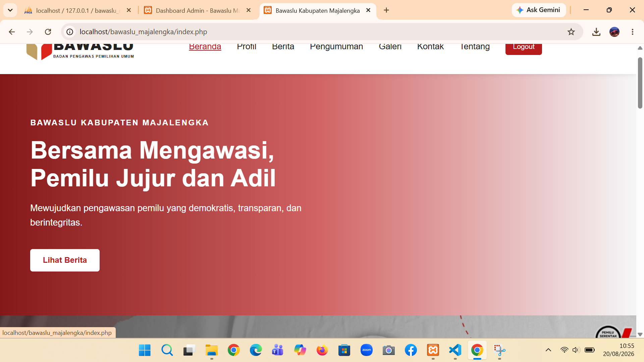This screenshot has height=362, width=644.
Task: Close the Dashboard Admin tab
Action: coord(249,10)
